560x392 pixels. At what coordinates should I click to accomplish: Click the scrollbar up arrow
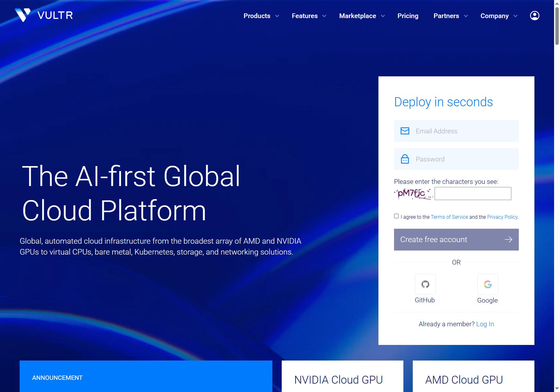pos(557,3)
